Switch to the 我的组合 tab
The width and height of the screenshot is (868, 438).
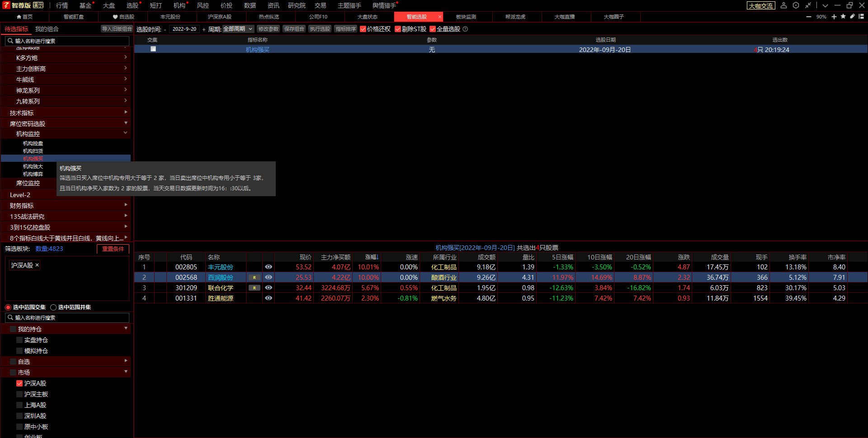pyautogui.click(x=47, y=29)
